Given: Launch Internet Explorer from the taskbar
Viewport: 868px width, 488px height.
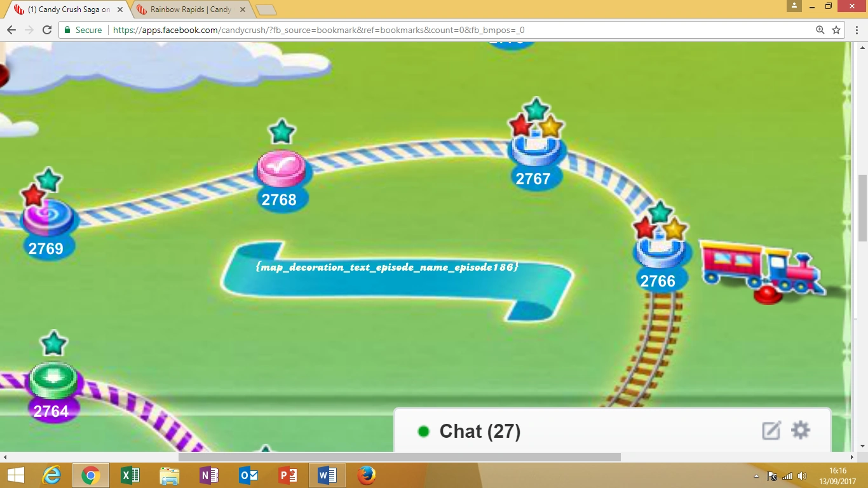Looking at the screenshot, I should click(52, 475).
